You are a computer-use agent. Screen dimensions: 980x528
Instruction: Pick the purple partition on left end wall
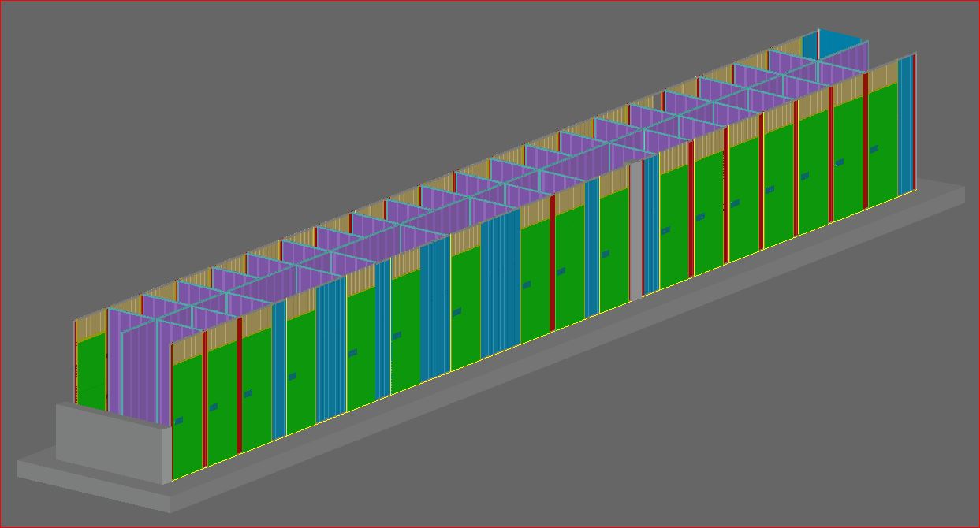click(136, 363)
